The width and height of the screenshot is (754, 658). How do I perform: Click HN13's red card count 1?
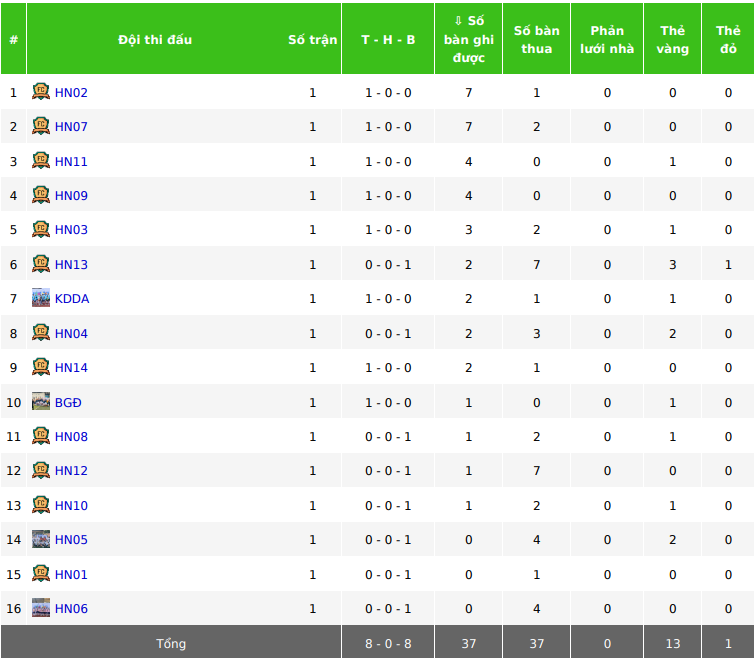pyautogui.click(x=728, y=265)
